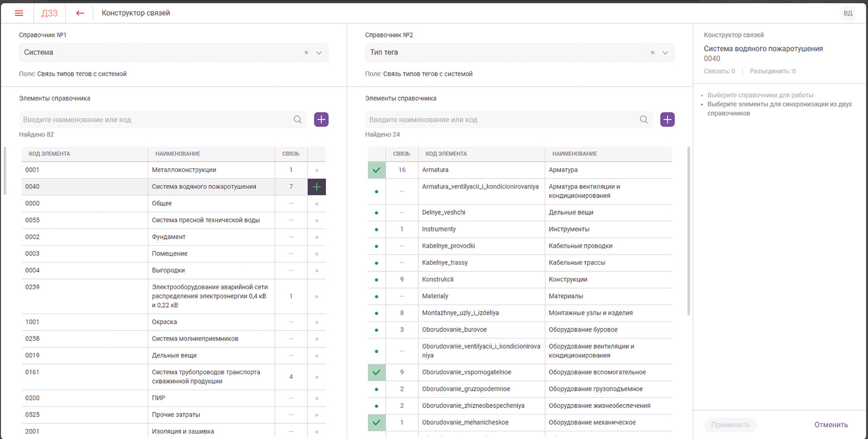Select the dot toggle for row 0239
This screenshot has width=868, height=439.
pyautogui.click(x=317, y=297)
